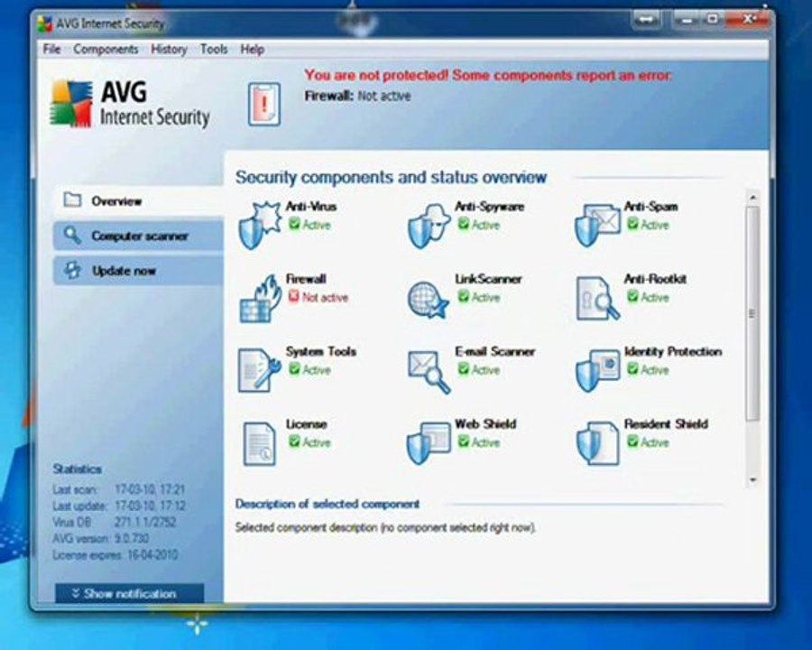
Task: Open the Computer scanner section
Action: click(x=139, y=236)
